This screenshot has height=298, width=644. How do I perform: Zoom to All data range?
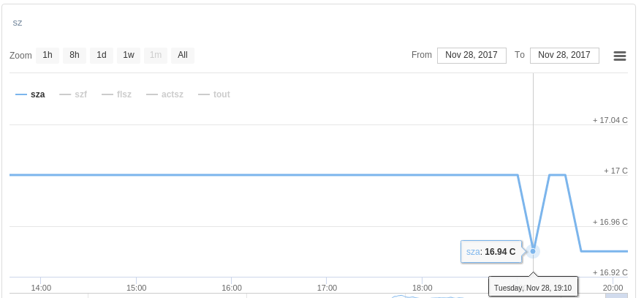183,55
